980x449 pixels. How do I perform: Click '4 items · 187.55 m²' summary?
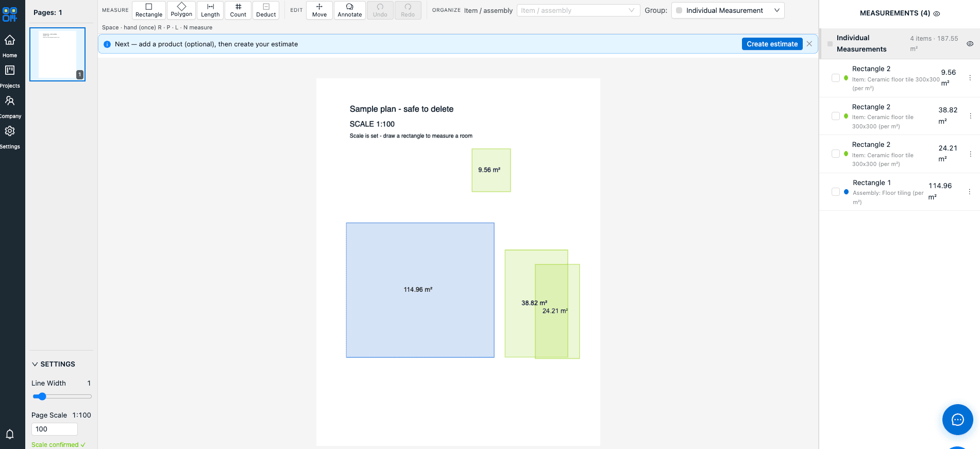click(934, 43)
